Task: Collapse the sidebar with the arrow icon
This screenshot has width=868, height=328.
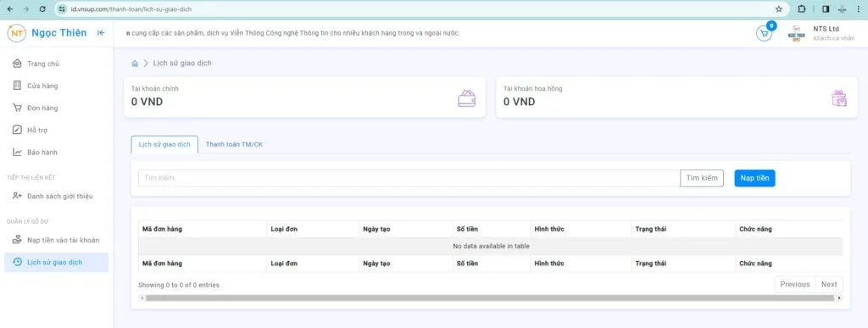Action: point(101,33)
